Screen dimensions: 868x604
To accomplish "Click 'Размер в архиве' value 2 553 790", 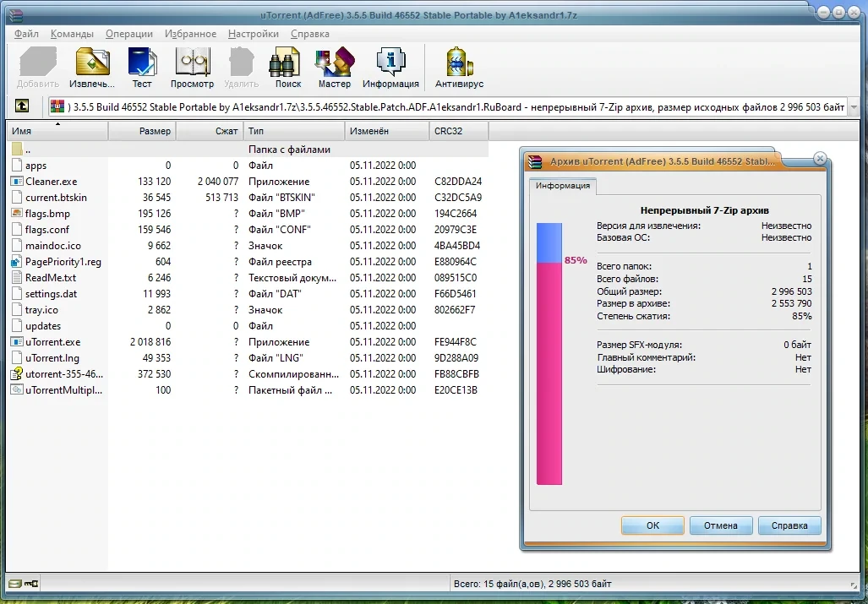I will pyautogui.click(x=791, y=303).
